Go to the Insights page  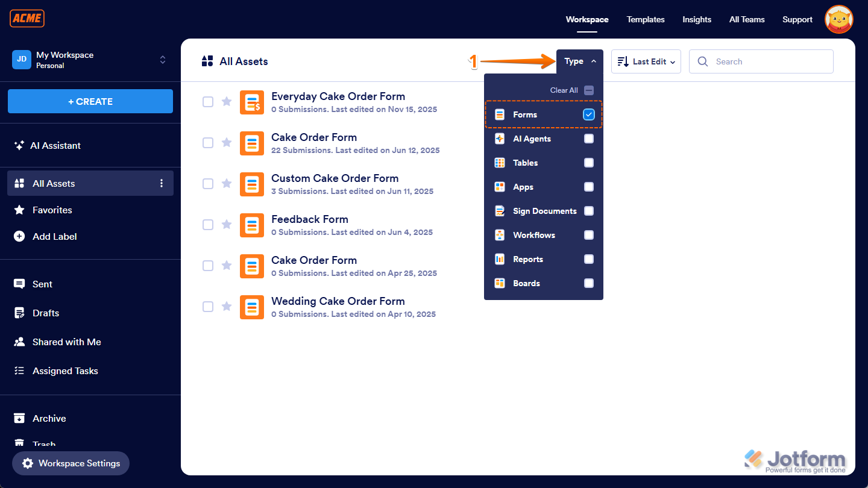pyautogui.click(x=697, y=19)
